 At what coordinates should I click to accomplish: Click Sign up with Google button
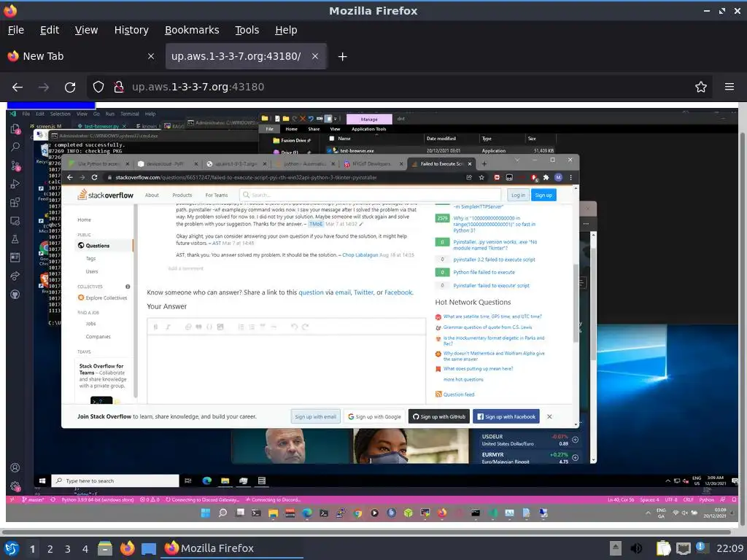374,416
